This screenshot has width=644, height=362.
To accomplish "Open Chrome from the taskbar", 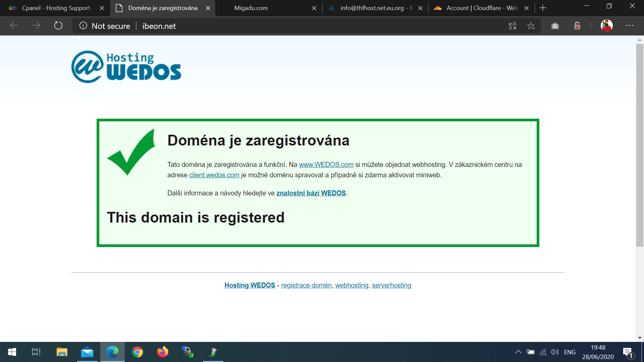I will tap(138, 352).
